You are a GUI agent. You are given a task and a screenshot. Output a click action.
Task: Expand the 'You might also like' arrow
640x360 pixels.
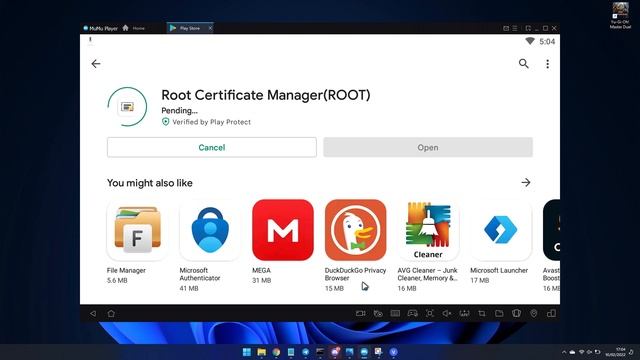tap(526, 182)
